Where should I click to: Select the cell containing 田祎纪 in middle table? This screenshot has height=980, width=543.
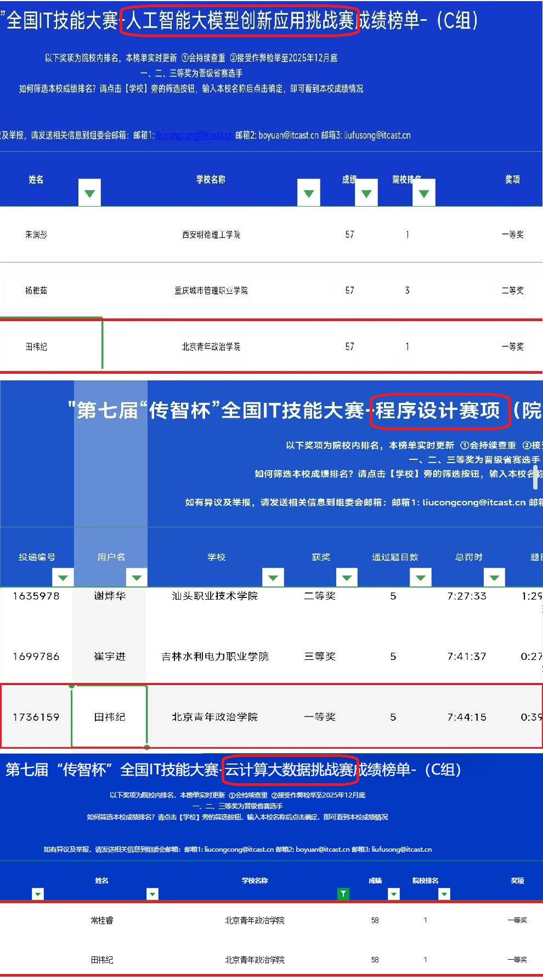pyautogui.click(x=110, y=716)
